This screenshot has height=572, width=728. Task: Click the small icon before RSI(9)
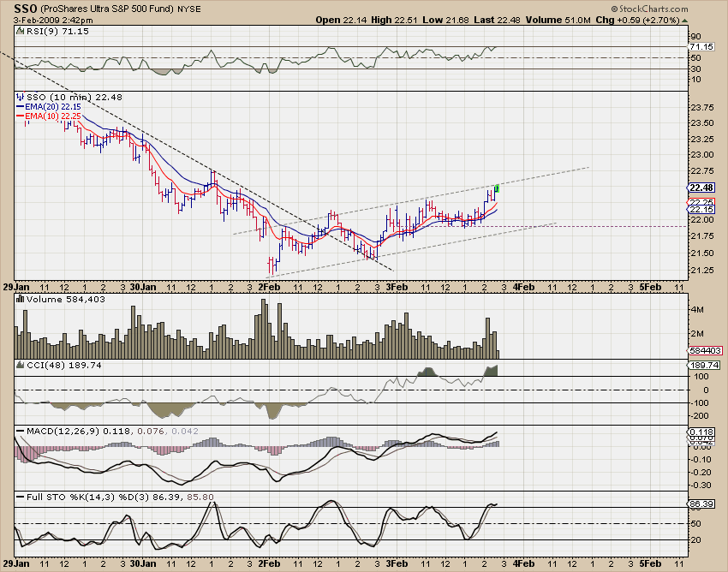point(20,31)
